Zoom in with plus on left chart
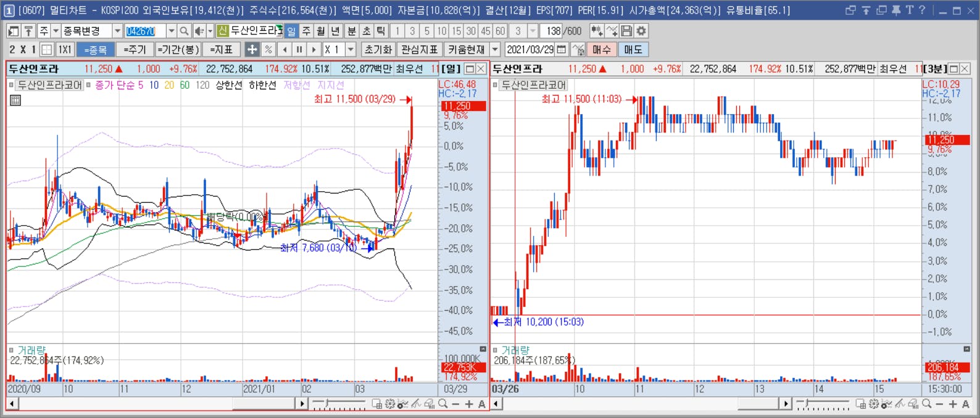 469,404
